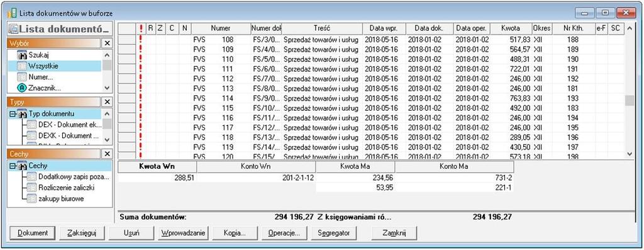644x250 pixels.
Task: Click the exclamation mark in row FVS 108
Action: (x=141, y=40)
